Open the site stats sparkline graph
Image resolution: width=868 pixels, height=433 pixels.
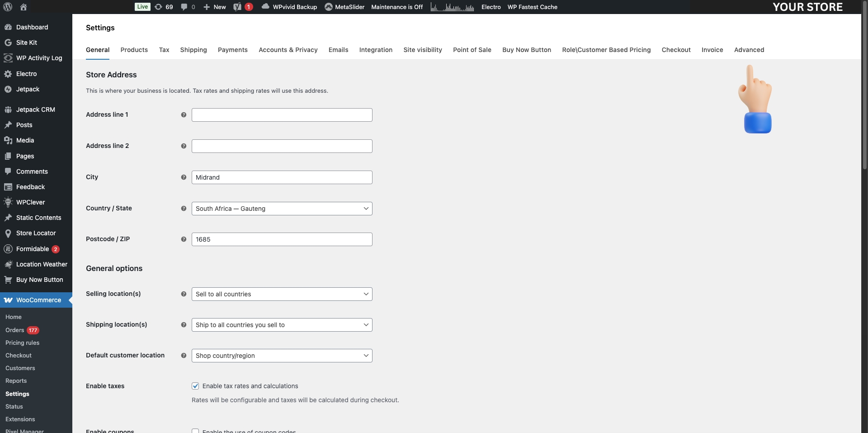(x=452, y=7)
